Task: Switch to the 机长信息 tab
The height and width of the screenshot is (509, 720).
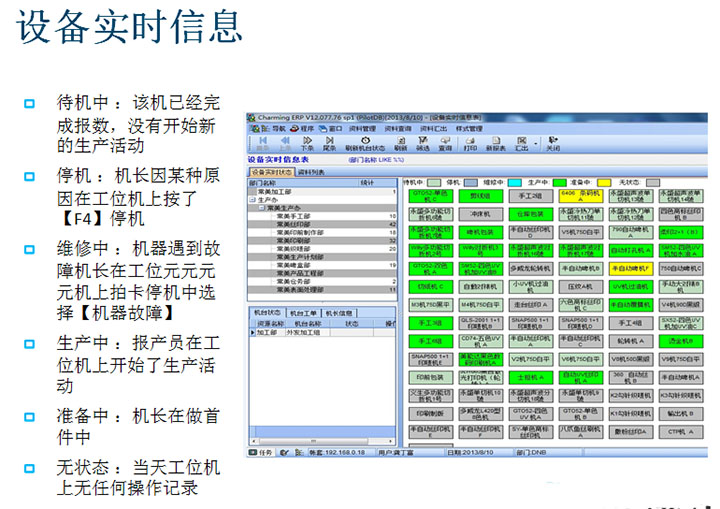Action: click(339, 313)
